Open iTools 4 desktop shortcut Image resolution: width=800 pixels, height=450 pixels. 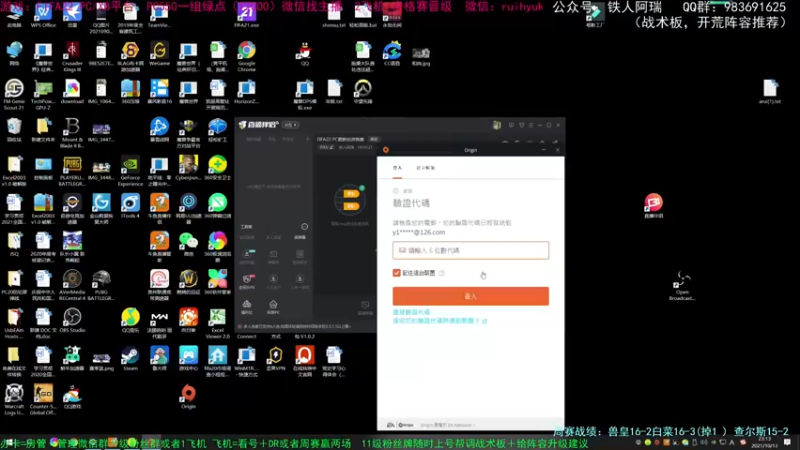pyautogui.click(x=130, y=206)
